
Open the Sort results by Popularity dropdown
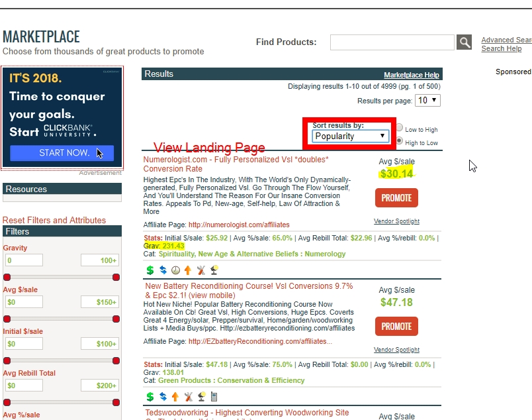350,136
